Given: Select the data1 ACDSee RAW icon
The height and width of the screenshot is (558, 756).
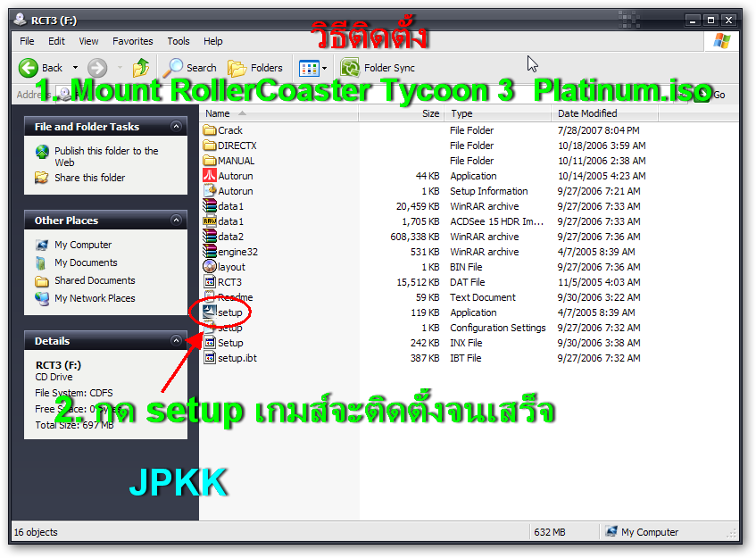Looking at the screenshot, I should point(209,221).
